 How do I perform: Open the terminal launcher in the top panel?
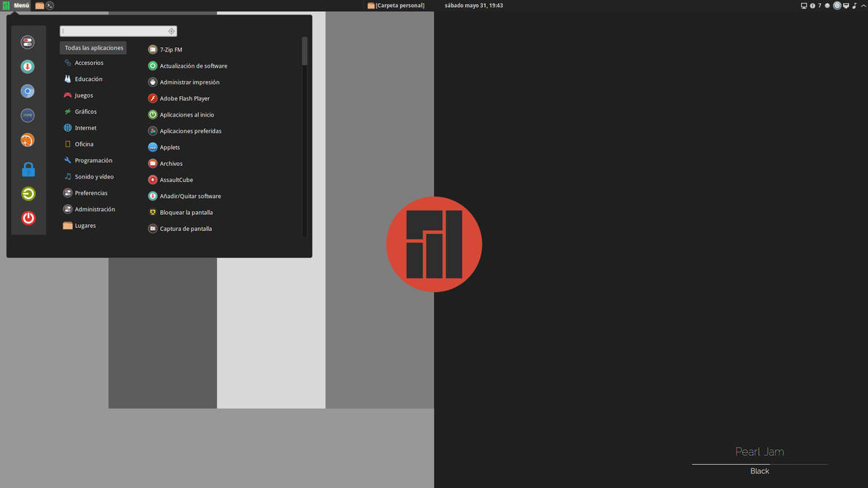(50, 6)
